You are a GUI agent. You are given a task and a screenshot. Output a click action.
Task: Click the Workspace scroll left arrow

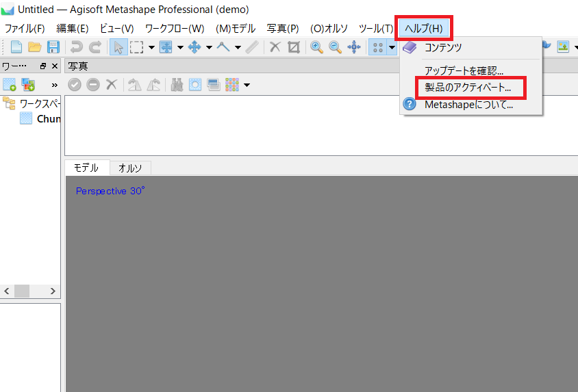tap(7, 291)
